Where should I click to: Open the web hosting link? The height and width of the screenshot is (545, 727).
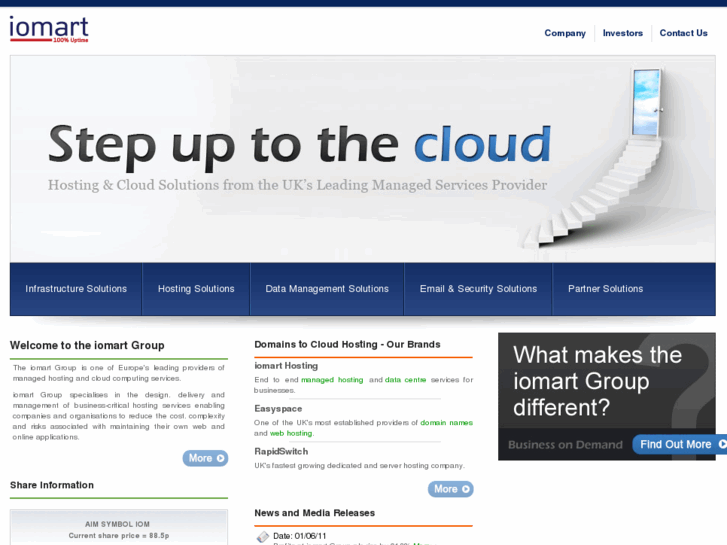click(x=291, y=433)
